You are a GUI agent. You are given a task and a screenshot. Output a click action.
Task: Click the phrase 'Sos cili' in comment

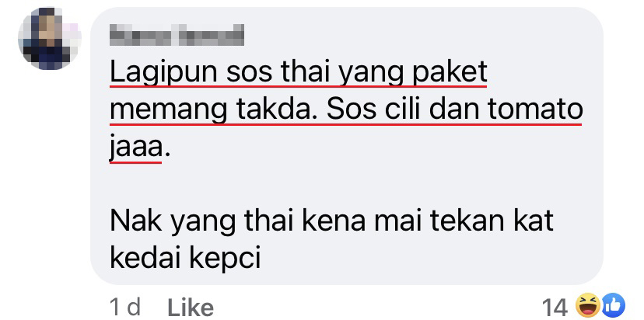click(x=375, y=110)
